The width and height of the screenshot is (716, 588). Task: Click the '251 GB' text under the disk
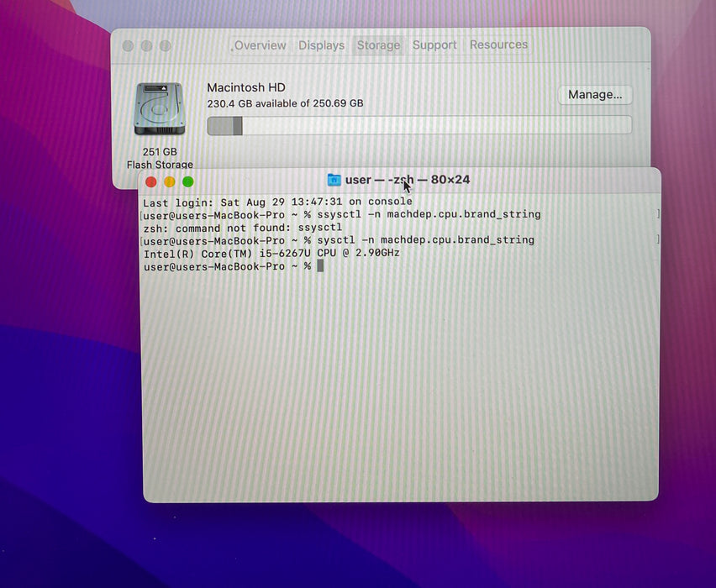click(x=160, y=151)
